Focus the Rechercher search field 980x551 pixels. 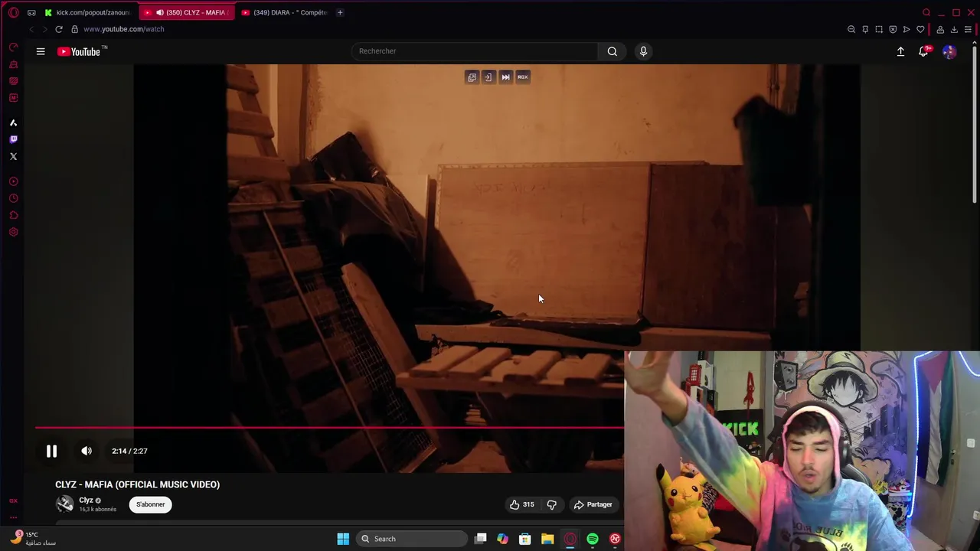click(475, 51)
